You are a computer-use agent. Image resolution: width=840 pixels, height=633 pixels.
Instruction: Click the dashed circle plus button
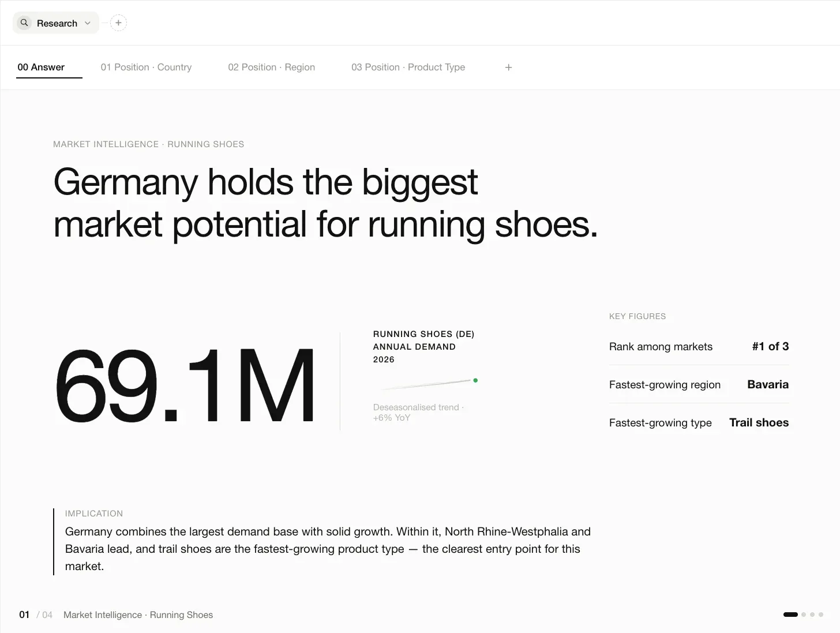[118, 23]
